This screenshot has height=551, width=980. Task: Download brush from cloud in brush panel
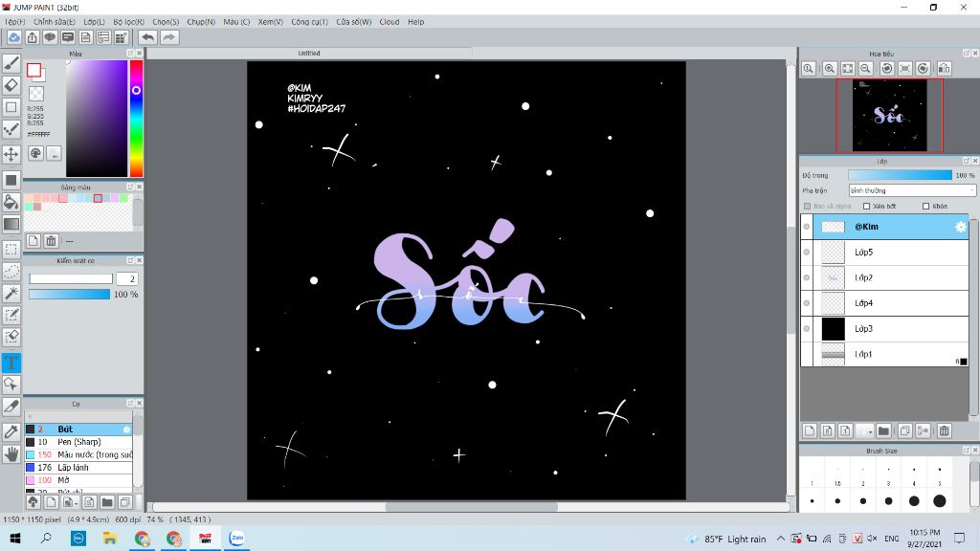coord(33,501)
